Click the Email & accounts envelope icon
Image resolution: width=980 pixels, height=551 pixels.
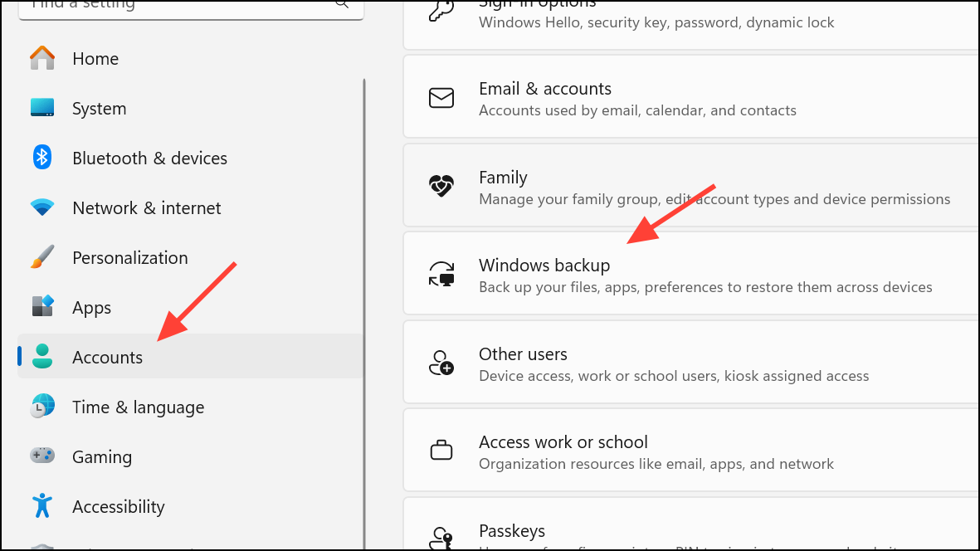pyautogui.click(x=441, y=98)
